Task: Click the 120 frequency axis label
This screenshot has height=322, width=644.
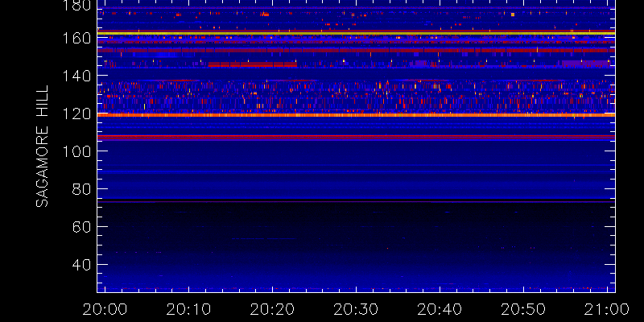Action: pos(77,114)
